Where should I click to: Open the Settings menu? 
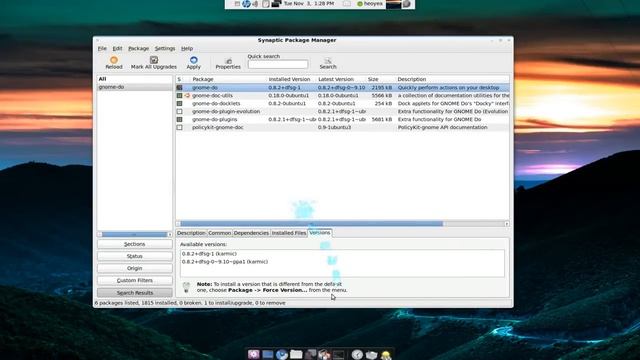[x=165, y=48]
